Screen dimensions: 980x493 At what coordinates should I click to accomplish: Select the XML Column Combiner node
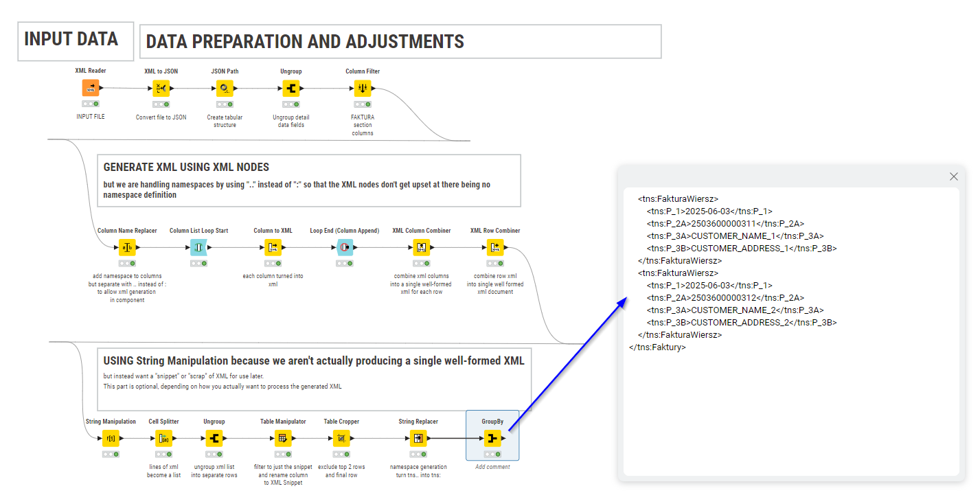point(421,247)
